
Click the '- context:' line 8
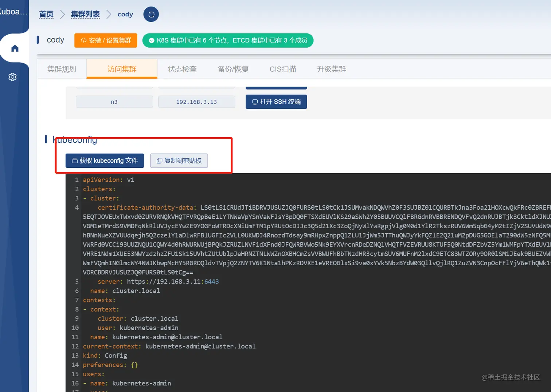pos(101,309)
